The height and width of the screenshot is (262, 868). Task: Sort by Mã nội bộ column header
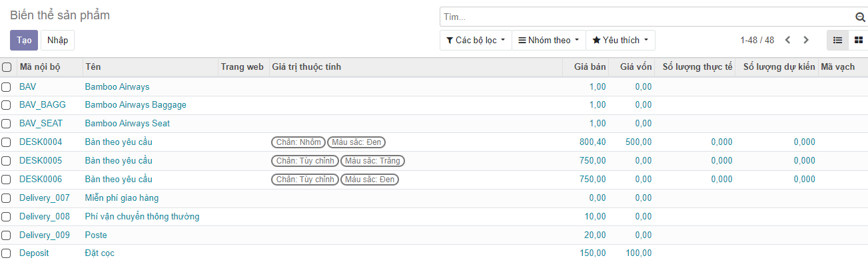coord(40,67)
